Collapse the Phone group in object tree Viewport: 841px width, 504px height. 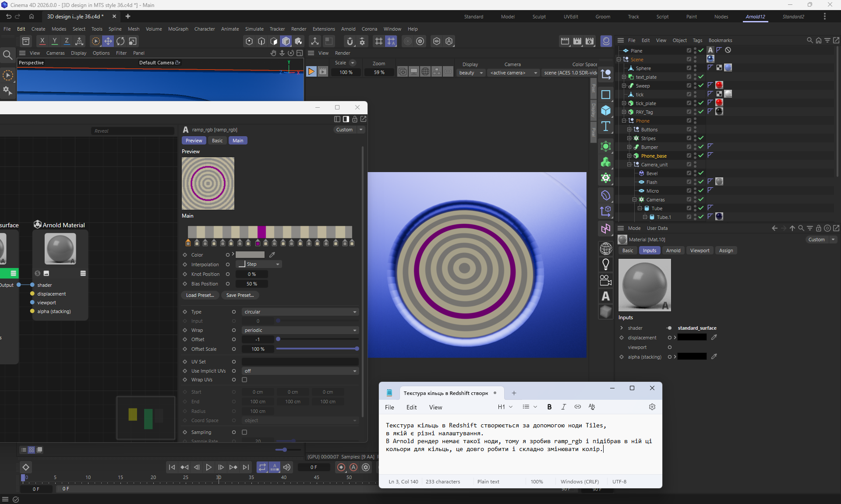point(624,121)
